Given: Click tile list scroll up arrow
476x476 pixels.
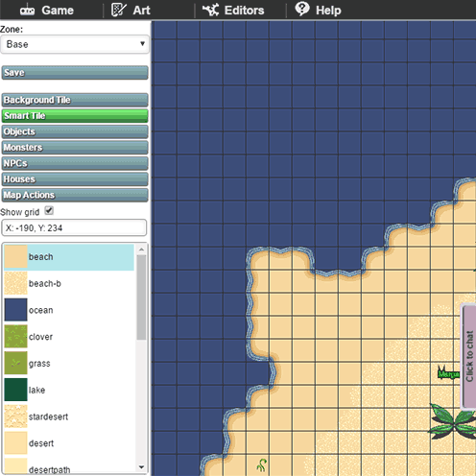Looking at the screenshot, I should click(x=141, y=250).
